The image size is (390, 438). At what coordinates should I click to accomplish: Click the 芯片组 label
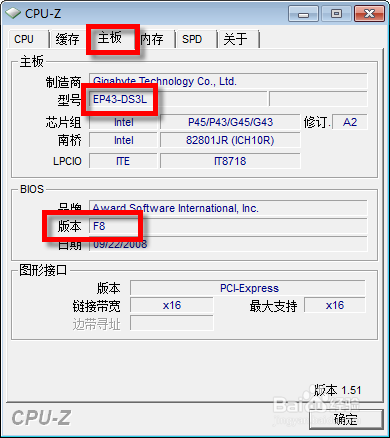tap(63, 122)
